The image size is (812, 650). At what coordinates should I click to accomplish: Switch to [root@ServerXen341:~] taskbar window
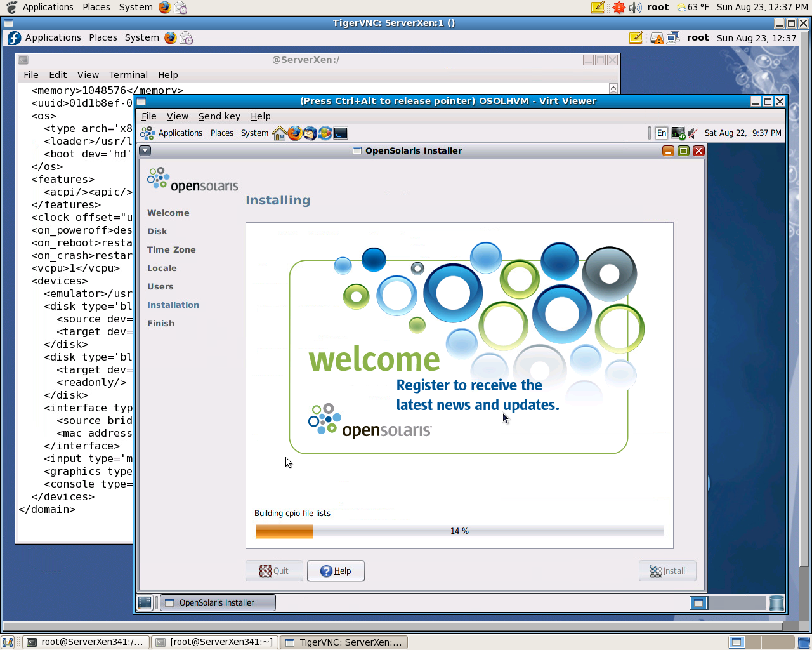tap(215, 642)
